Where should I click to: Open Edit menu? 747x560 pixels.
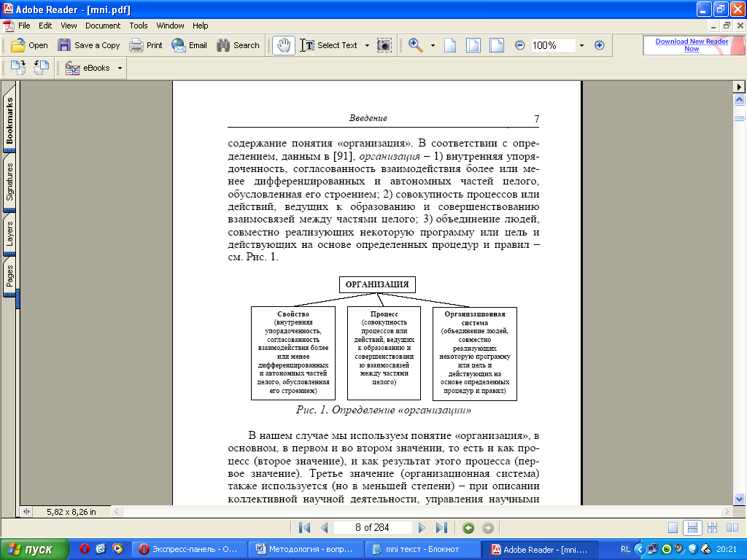click(x=45, y=26)
